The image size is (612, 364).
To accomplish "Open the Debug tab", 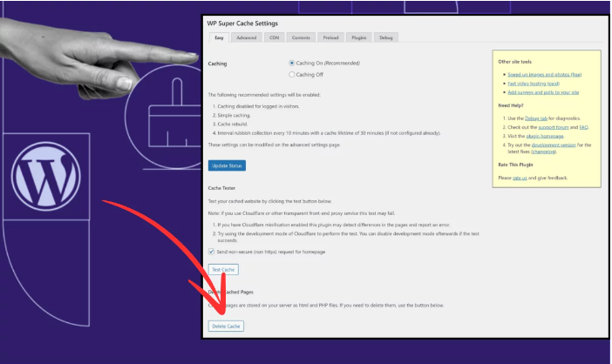I will (x=385, y=37).
